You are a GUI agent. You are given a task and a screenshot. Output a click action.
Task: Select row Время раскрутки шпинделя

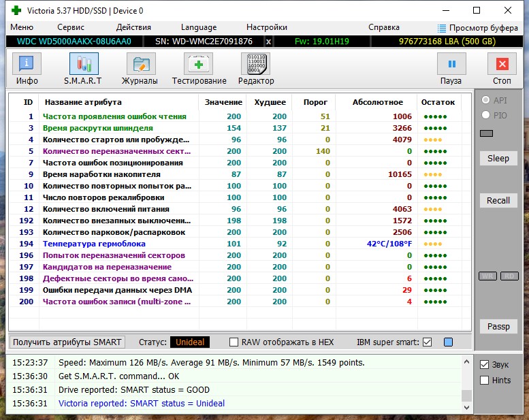click(240, 128)
